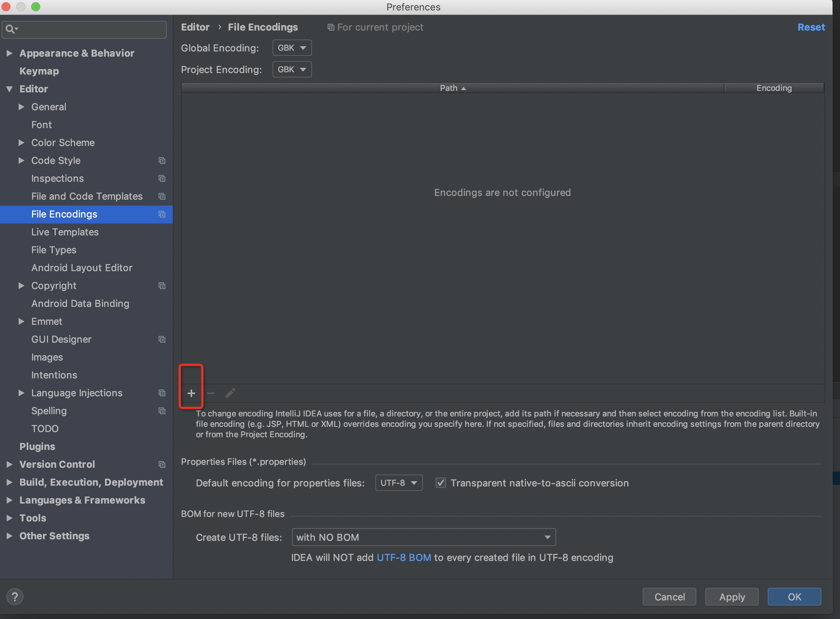840x619 pixels.
Task: Click the Reset link
Action: pyautogui.click(x=811, y=27)
